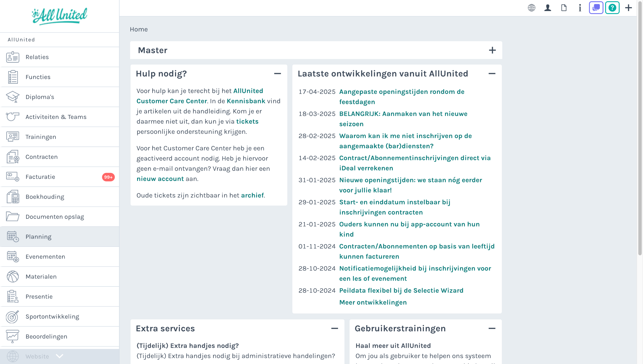This screenshot has height=364, width=643.
Task: Click the Materialen basketball icon
Action: click(x=13, y=277)
